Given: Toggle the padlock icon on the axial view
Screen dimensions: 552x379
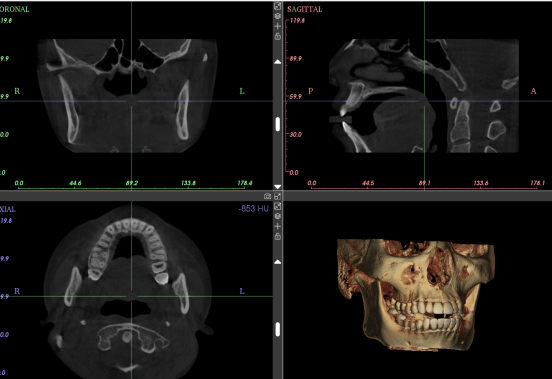Looking at the screenshot, I should click(x=278, y=236).
